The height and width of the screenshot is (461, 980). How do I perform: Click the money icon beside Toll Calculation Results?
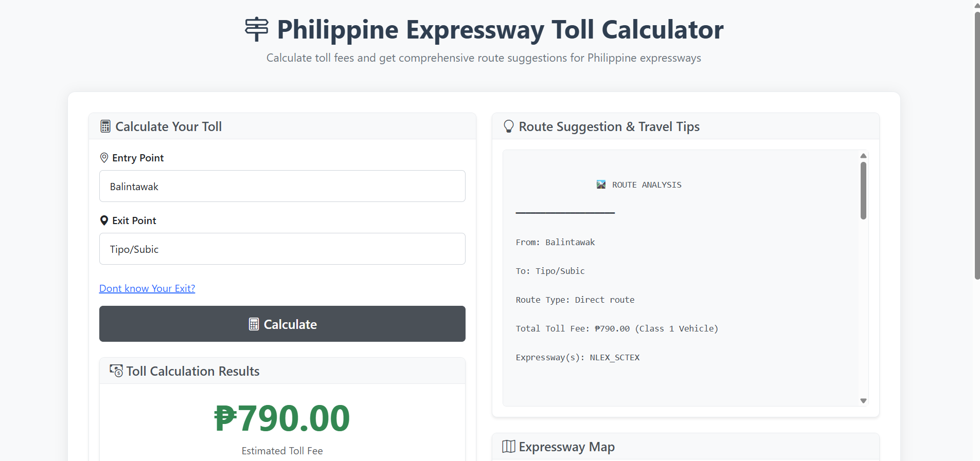116,371
